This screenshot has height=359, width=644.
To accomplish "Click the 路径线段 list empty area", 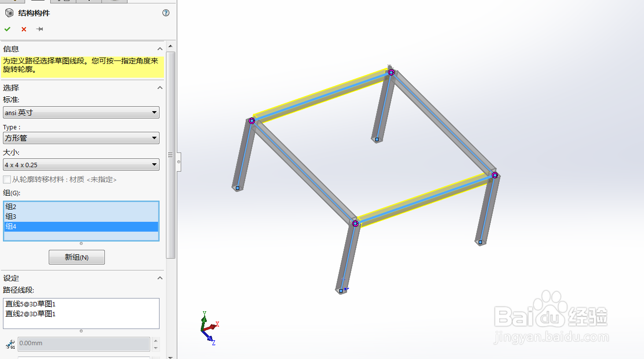I will pos(81,323).
